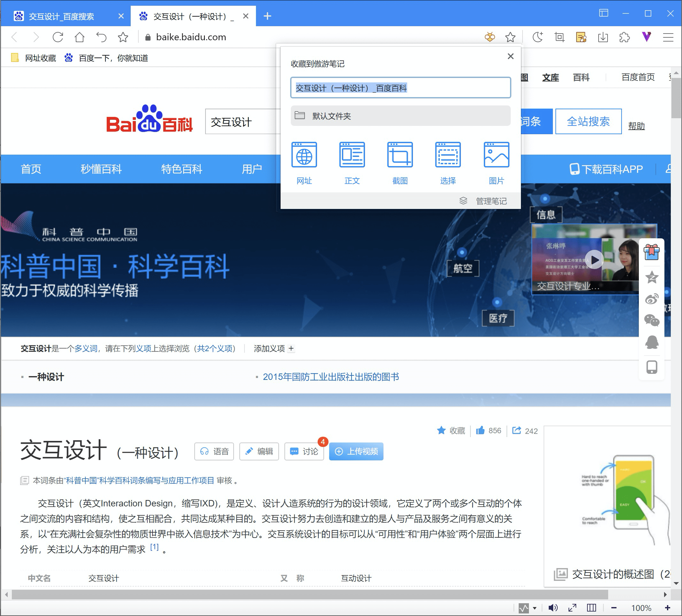Open the screenshot crop tool in toolbar

(560, 37)
